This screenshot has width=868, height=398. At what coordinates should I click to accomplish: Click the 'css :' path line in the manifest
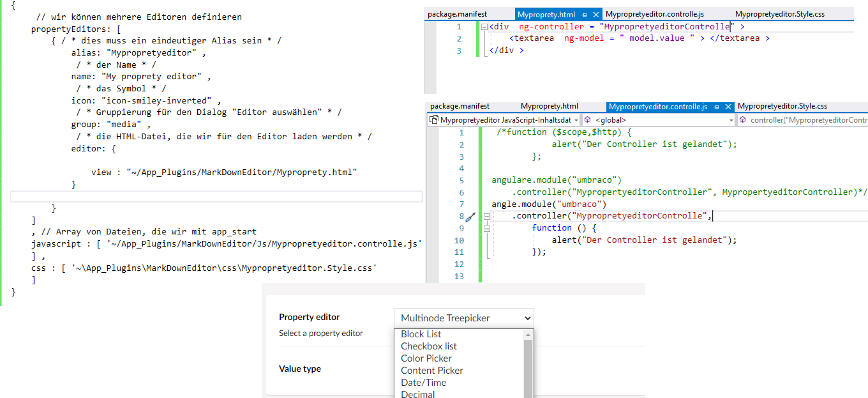click(x=204, y=268)
